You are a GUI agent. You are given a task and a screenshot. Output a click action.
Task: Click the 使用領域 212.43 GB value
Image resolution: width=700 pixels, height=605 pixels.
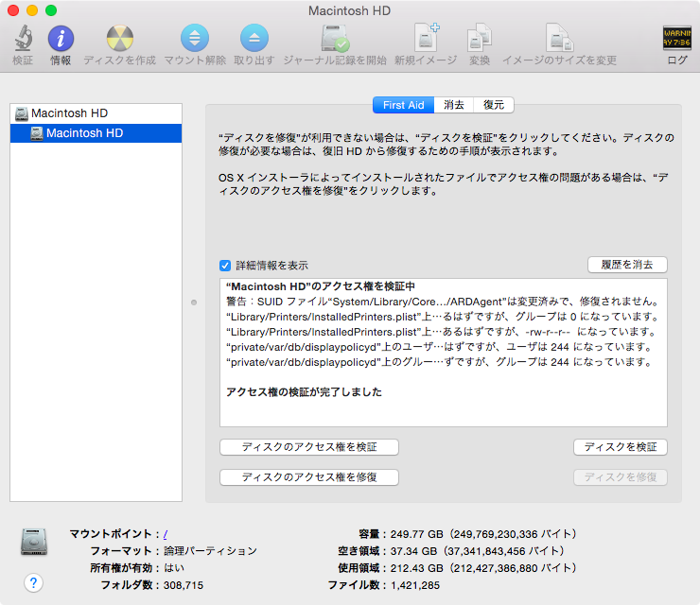(x=484, y=568)
